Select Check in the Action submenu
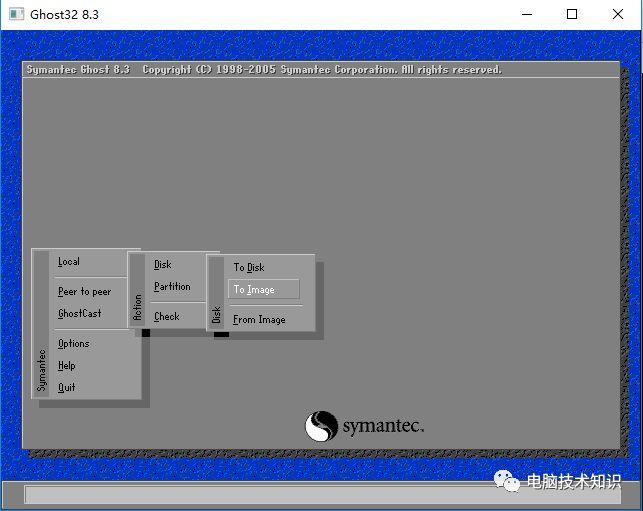 pos(166,317)
